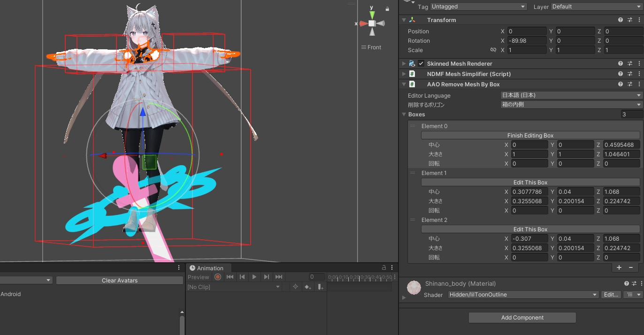Click the shader Edit... button
This screenshot has width=644, height=335.
(x=611, y=295)
